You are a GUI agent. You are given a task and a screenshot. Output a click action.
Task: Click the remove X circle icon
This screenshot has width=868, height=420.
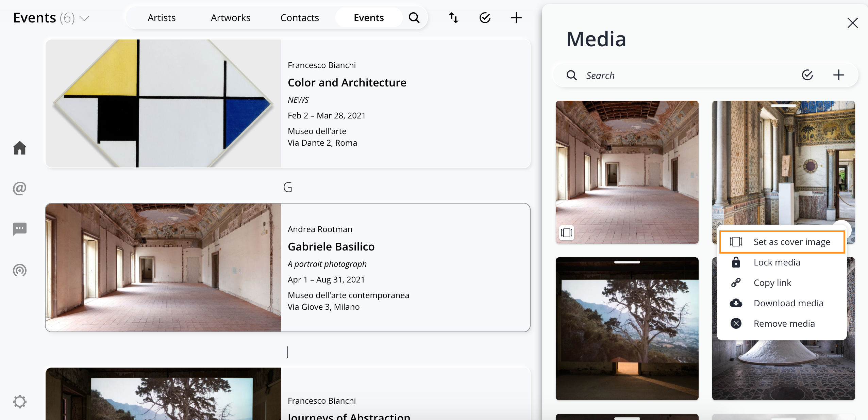click(x=736, y=323)
